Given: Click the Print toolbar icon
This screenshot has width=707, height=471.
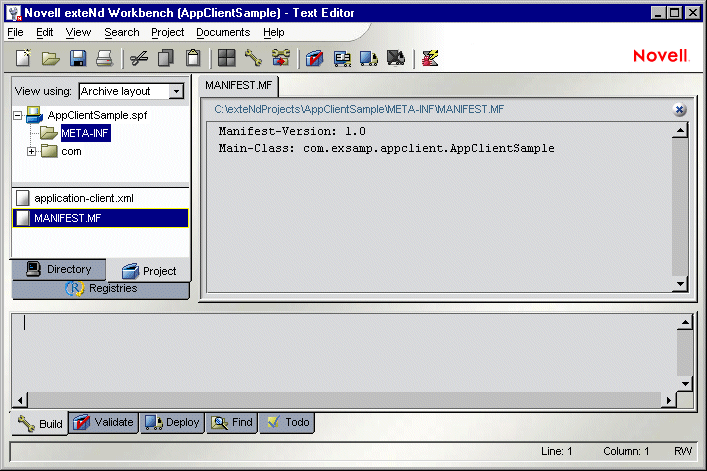Looking at the screenshot, I should (x=105, y=58).
